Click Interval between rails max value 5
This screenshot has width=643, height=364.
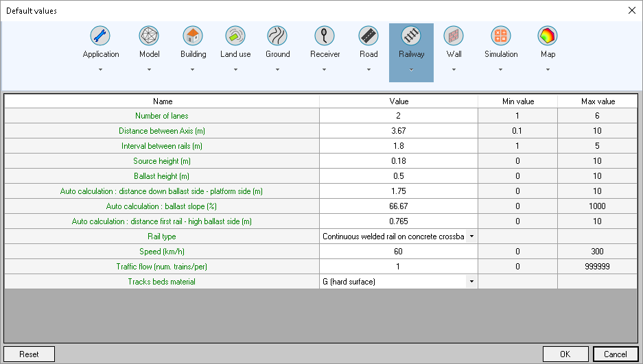tap(598, 146)
